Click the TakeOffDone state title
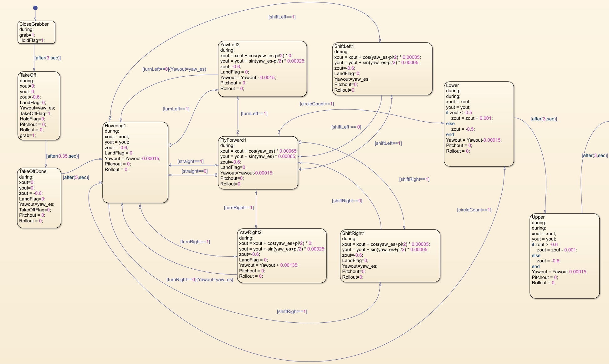The height and width of the screenshot is (364, 609). tap(33, 171)
